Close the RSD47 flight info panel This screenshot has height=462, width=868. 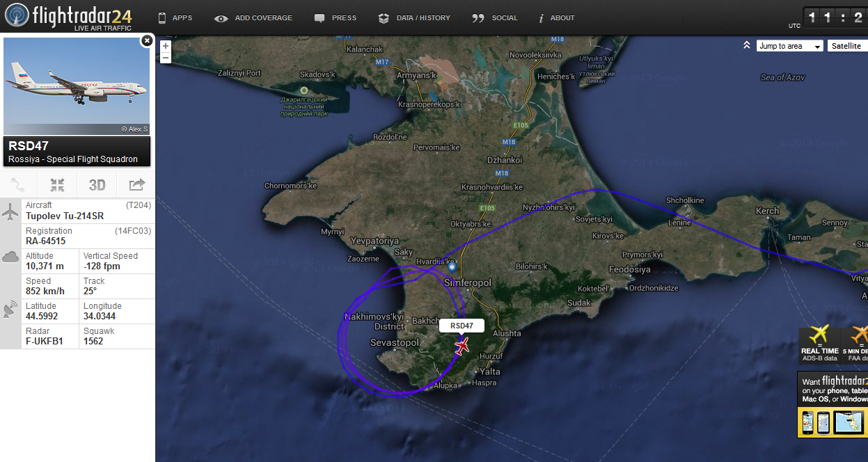[147, 41]
